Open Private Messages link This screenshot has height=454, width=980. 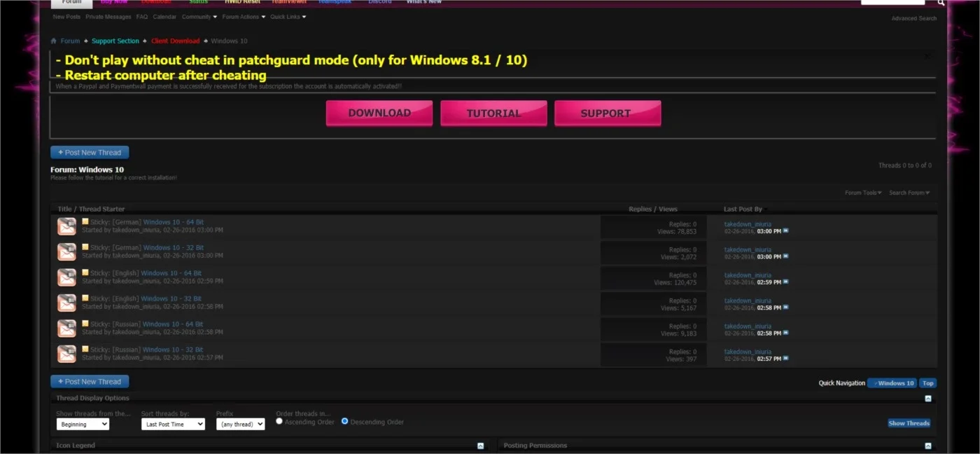[108, 17]
